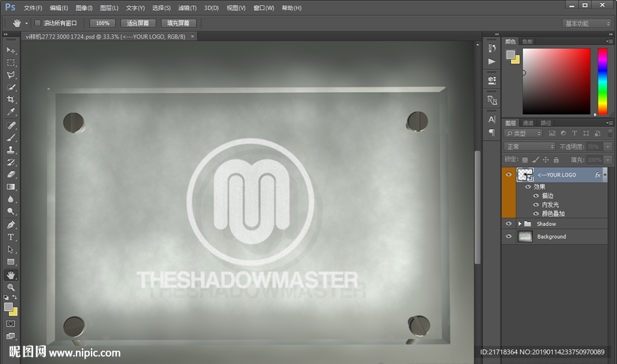Viewport: 617px width, 364px height.
Task: Hide the Background layer
Action: coord(509,236)
